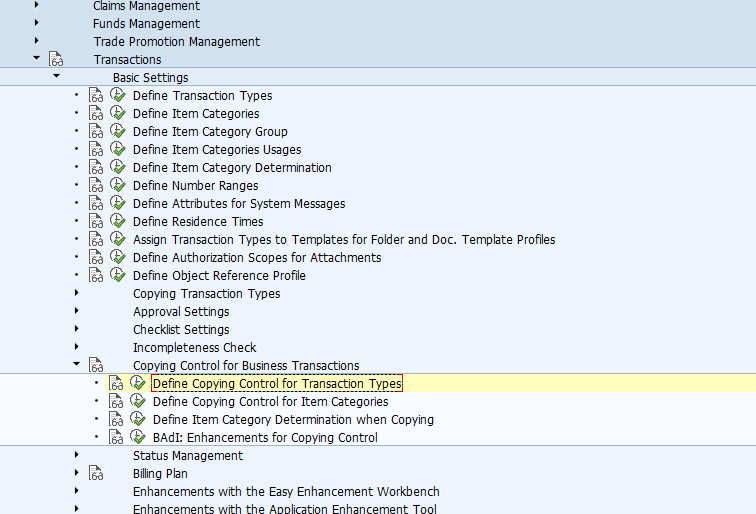This screenshot has height=514, width=756.
Task: Open documentation icon for Copying Control for Business Transactions
Action: (96, 365)
